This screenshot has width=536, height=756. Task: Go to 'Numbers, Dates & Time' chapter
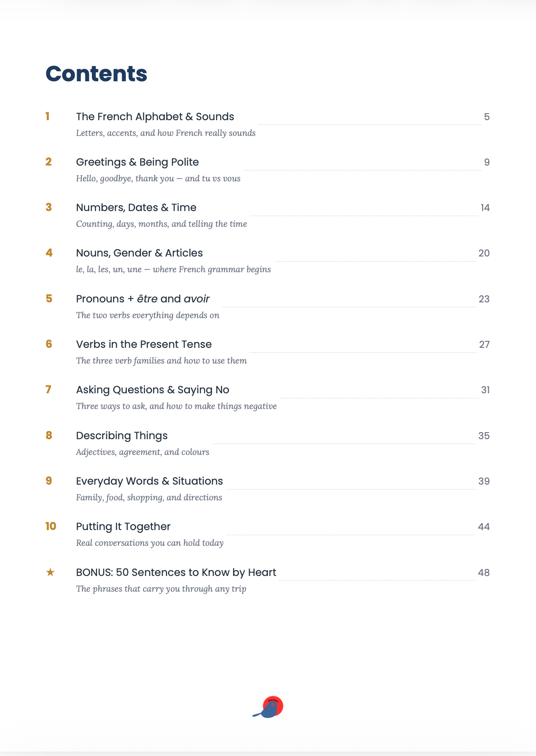(x=136, y=208)
